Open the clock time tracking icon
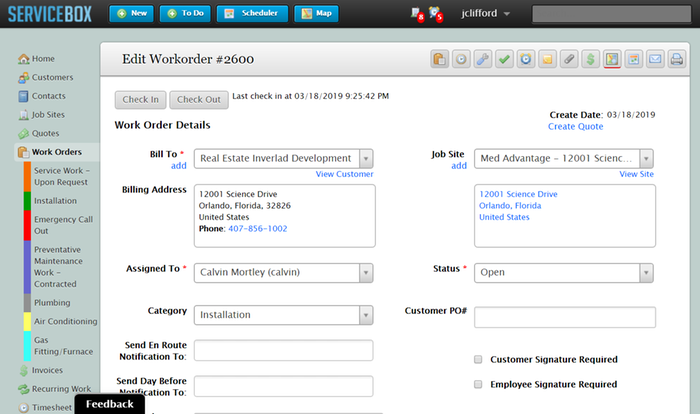The height and width of the screenshot is (414, 700). [x=461, y=59]
